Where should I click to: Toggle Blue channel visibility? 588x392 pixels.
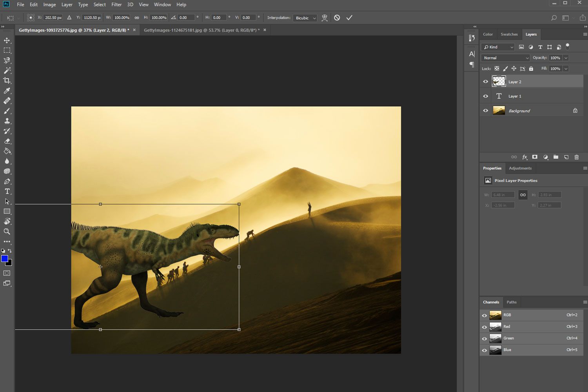[x=485, y=350]
